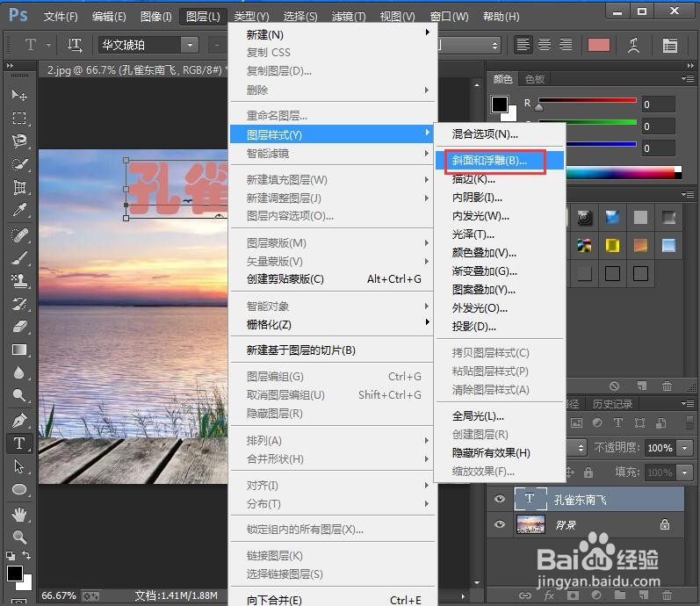Select the Brush tool
Viewport: 700px width, 606px height.
coord(18,257)
